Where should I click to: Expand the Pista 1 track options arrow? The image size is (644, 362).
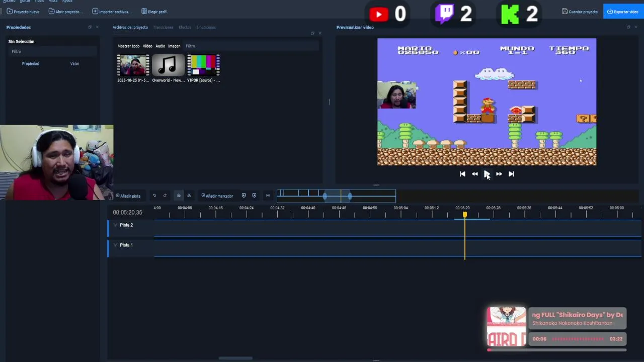tap(115, 245)
